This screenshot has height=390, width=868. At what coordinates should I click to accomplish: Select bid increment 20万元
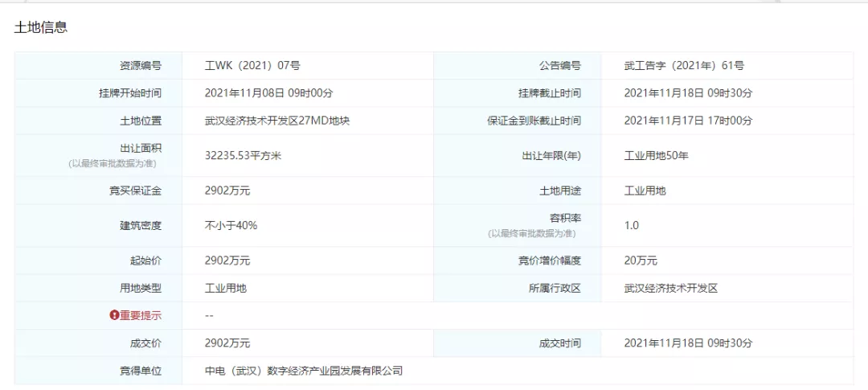click(x=641, y=261)
